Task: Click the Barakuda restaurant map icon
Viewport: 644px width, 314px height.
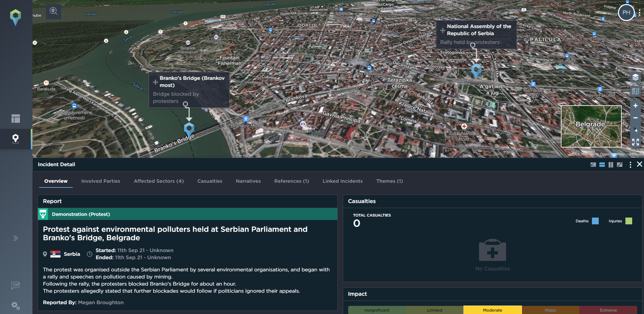Action: pos(46,83)
